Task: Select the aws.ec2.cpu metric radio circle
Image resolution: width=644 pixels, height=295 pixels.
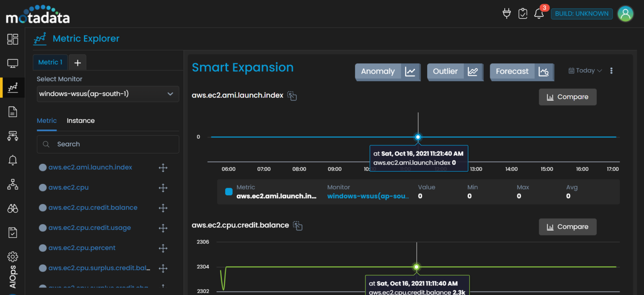Action: tap(42, 188)
